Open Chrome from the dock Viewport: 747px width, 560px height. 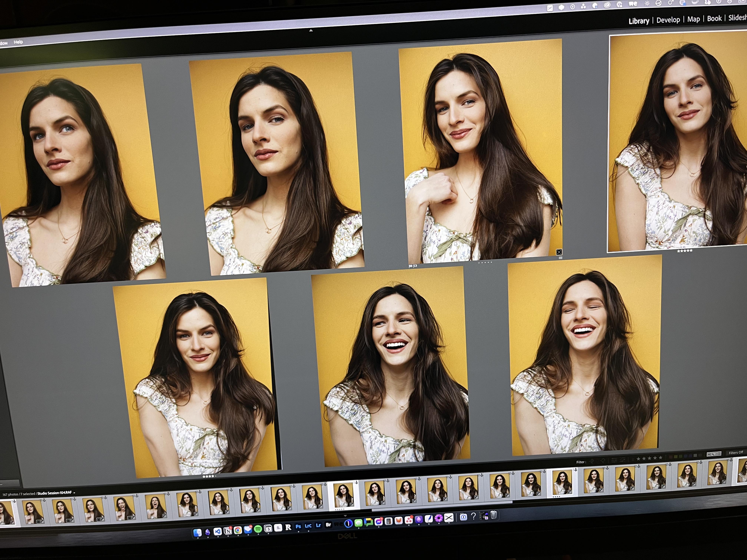pos(238,530)
